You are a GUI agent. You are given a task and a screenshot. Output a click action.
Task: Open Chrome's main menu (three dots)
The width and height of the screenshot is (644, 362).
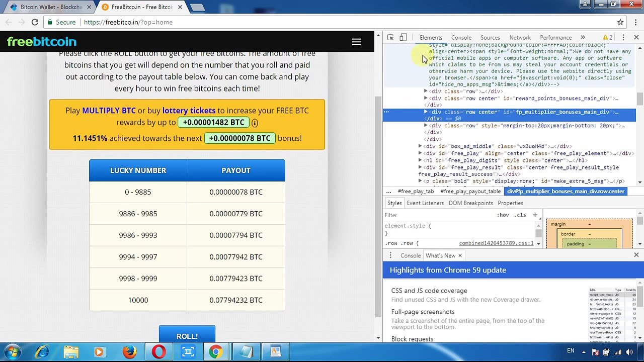(x=636, y=22)
